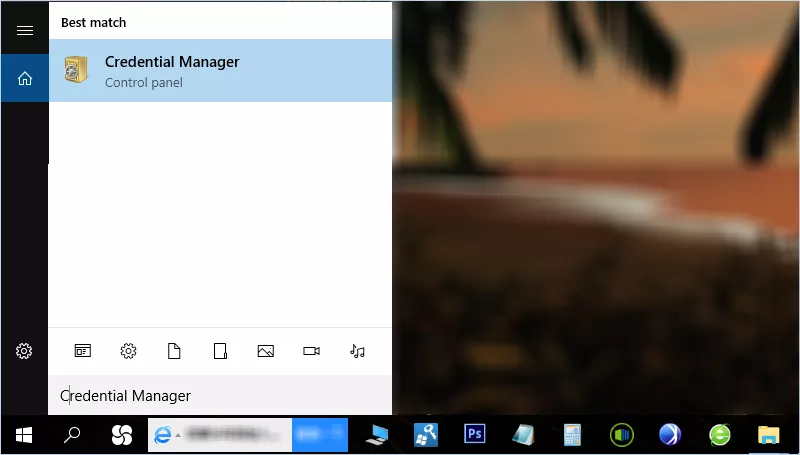Click the Windows Start button

[24, 435]
